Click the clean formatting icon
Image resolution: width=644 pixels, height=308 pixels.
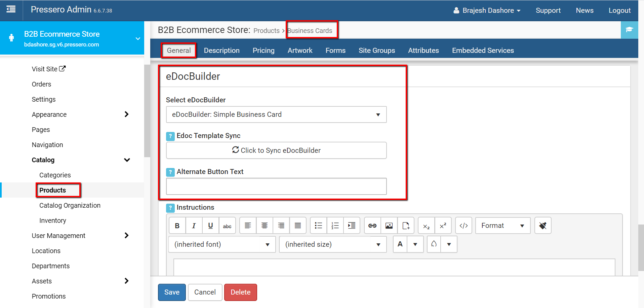(543, 226)
